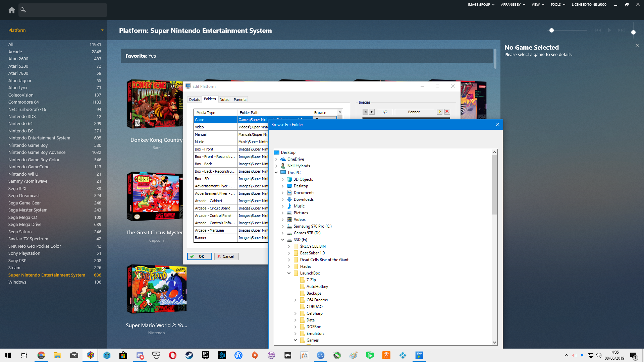
Task: Select the Folders tab
Action: [x=210, y=99]
